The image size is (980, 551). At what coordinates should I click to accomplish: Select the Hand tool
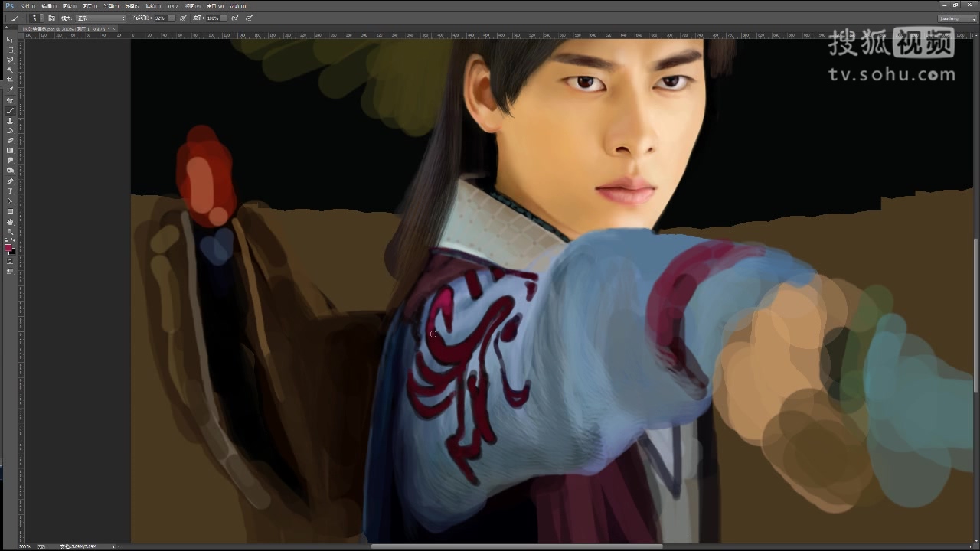point(10,221)
